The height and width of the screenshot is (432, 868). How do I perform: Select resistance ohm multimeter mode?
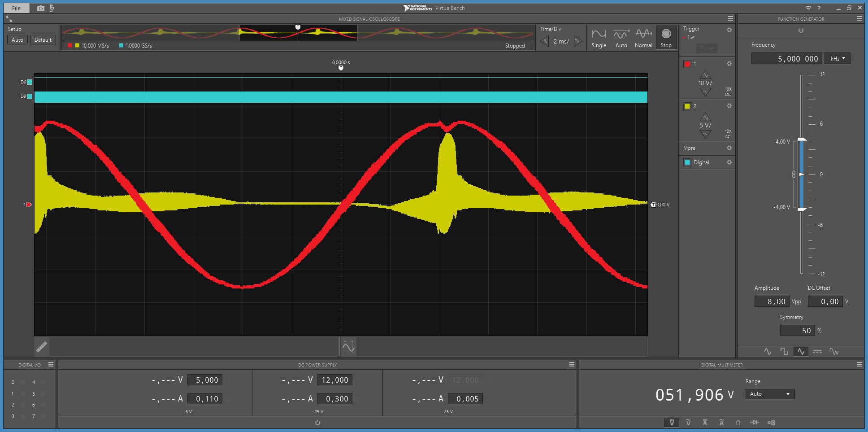pos(738,423)
